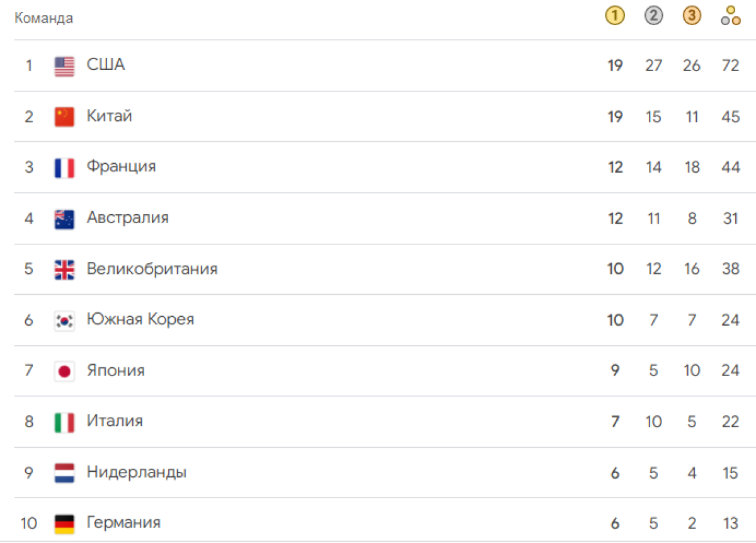The width and height of the screenshot is (756, 543).
Task: Click the Japan flag icon
Action: tap(64, 372)
